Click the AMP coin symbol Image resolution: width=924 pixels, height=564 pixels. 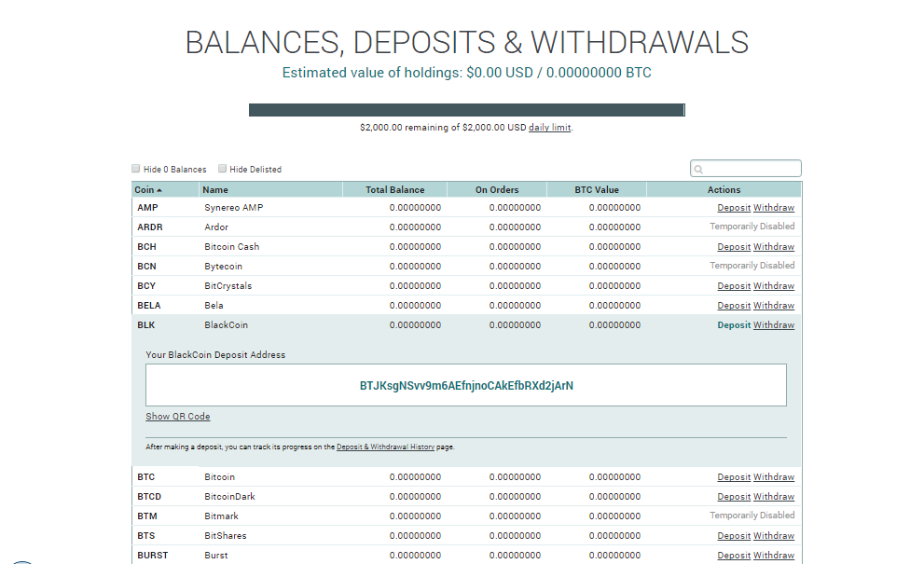147,208
